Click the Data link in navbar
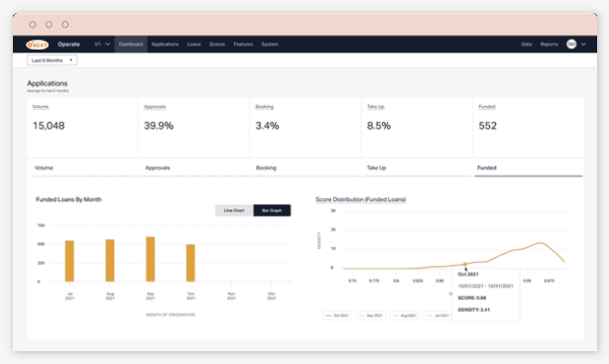Image resolution: width=609 pixels, height=364 pixels. pos(527,45)
